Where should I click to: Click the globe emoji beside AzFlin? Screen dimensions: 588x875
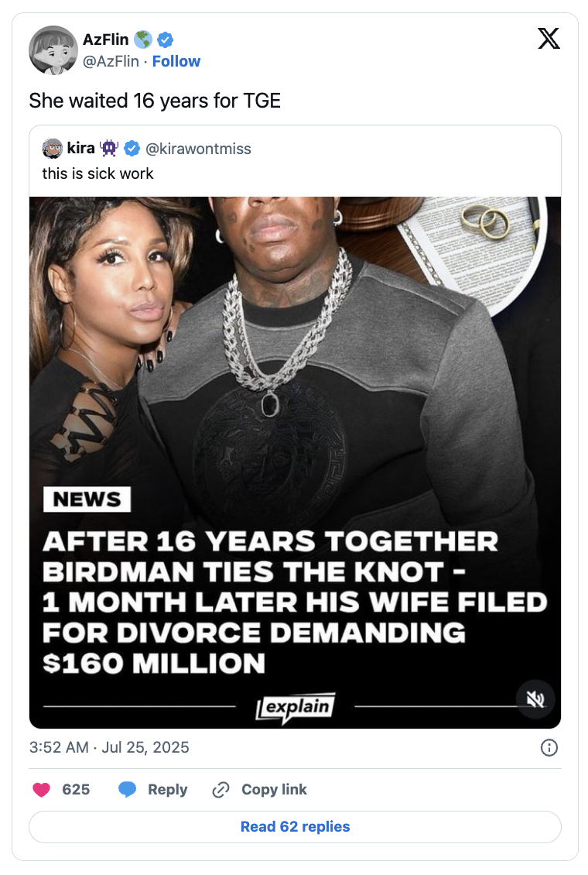(143, 39)
